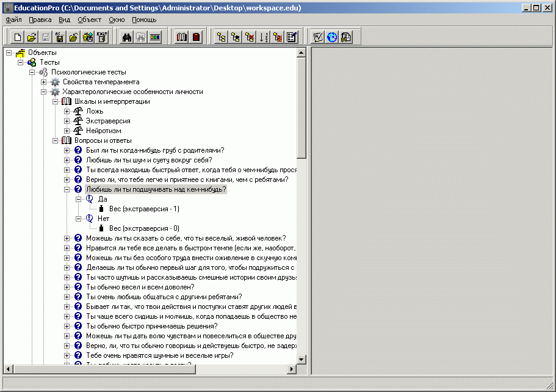Click the open folder toolbar icon
This screenshot has height=392, width=556.
pyautogui.click(x=32, y=37)
